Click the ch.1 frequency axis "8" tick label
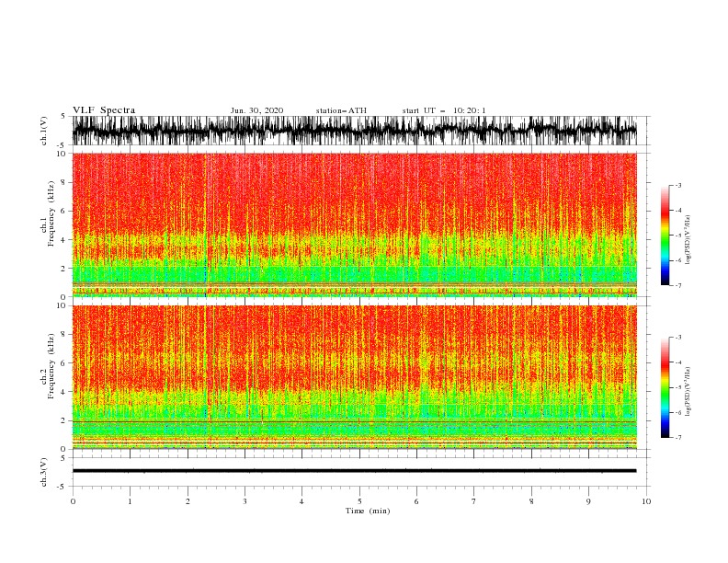728x563 pixels. click(64, 182)
